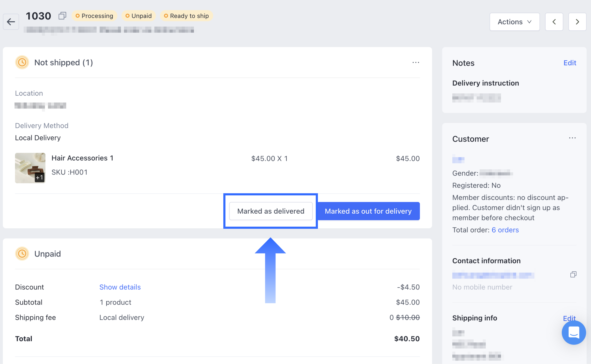This screenshot has height=364, width=591.
Task: Go to the previous order
Action: point(554,22)
